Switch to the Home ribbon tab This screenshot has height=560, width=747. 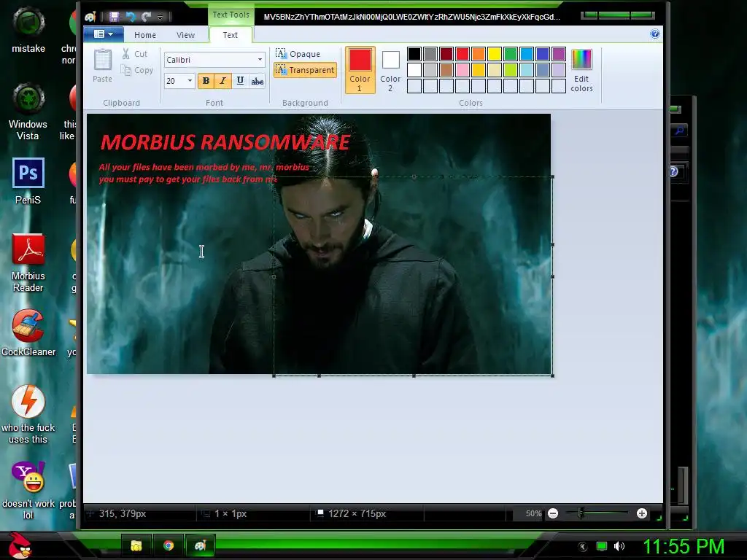(145, 35)
